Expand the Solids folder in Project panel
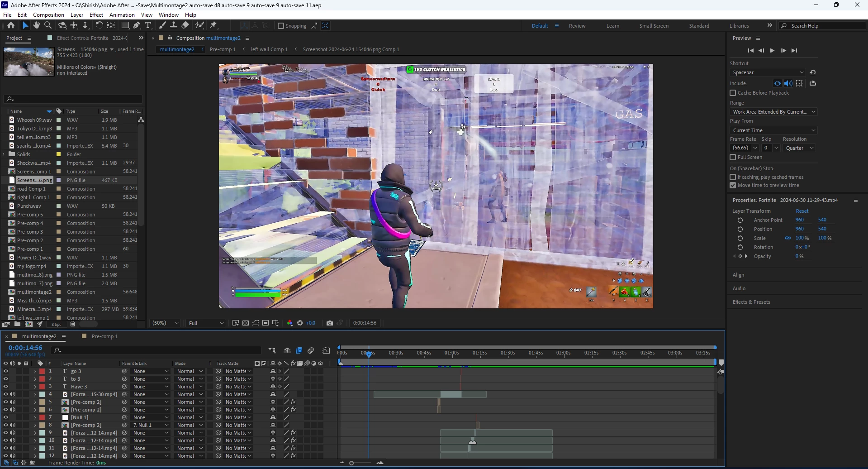 [4, 154]
